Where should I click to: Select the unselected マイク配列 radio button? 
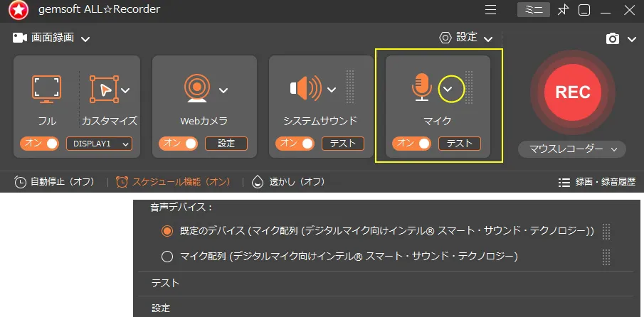[x=167, y=257]
